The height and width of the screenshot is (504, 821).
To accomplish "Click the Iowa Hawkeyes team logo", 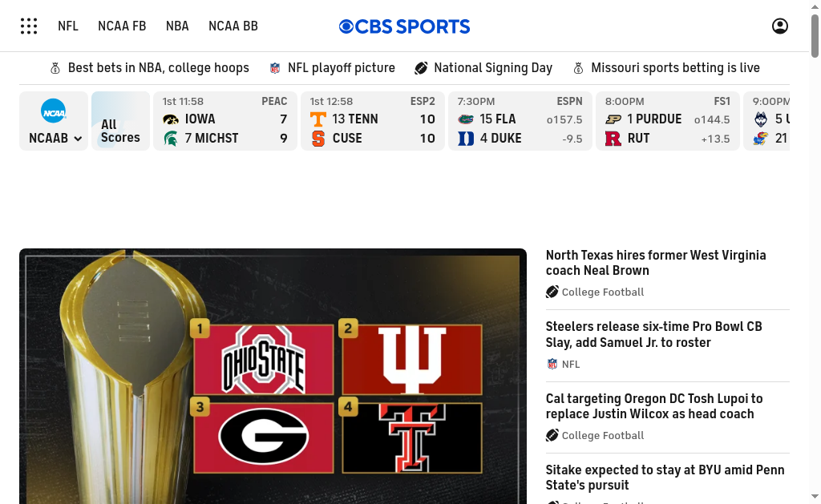I will pyautogui.click(x=171, y=119).
